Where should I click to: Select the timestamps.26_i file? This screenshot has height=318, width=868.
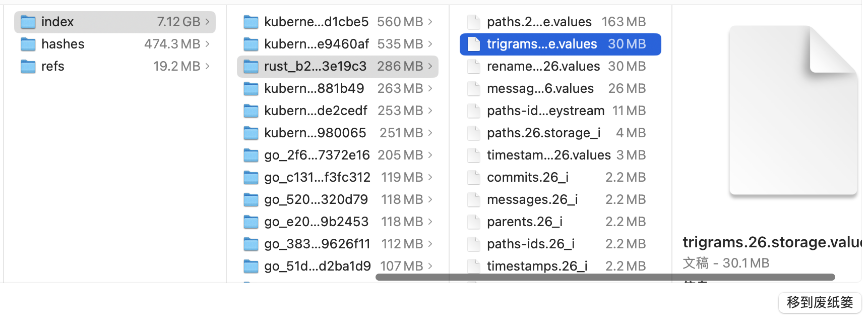[537, 266]
